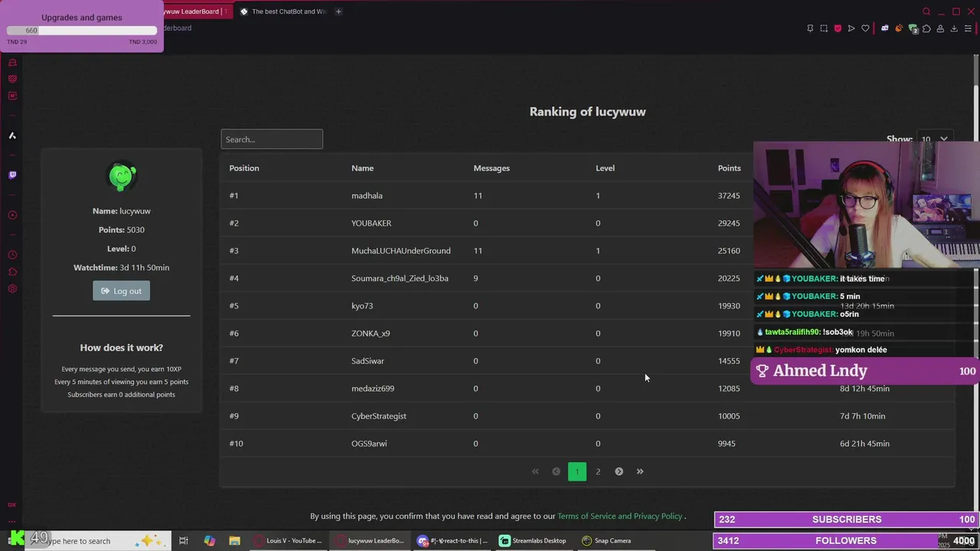Click the send/flow arrow icon
This screenshot has width=980, height=551.
click(851, 28)
